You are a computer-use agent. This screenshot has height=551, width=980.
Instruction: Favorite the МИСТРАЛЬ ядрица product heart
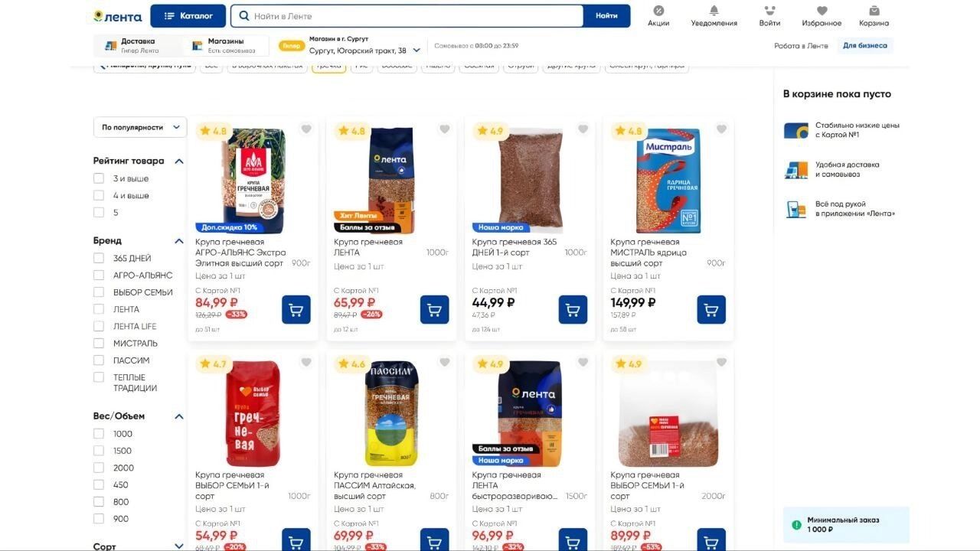(721, 129)
